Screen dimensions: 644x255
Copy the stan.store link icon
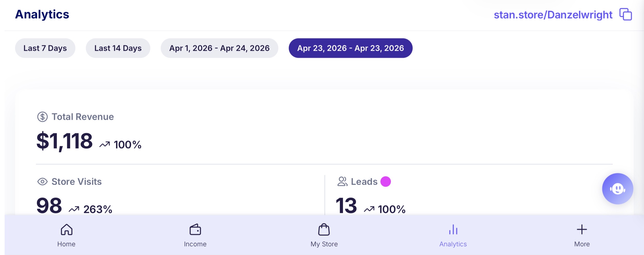tap(625, 14)
